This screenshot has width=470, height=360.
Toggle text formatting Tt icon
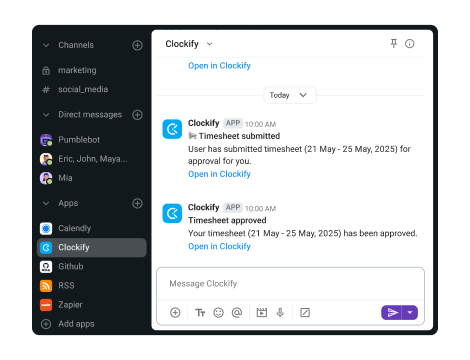(x=200, y=313)
